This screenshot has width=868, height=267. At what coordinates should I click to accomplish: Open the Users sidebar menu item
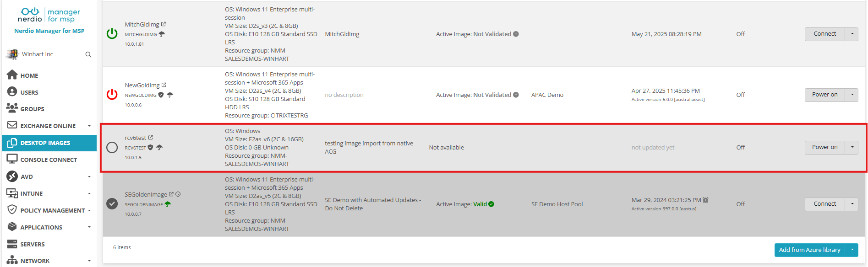(29, 92)
